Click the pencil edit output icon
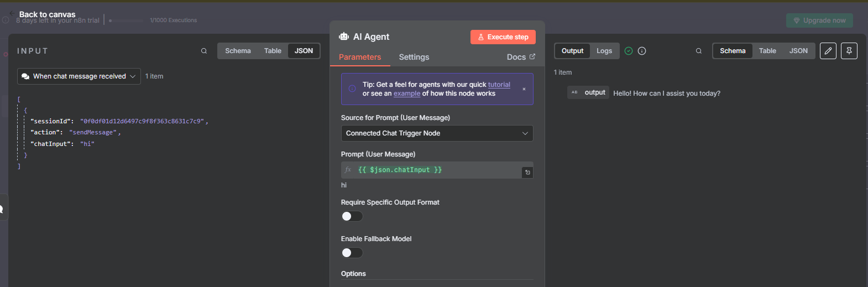 828,51
